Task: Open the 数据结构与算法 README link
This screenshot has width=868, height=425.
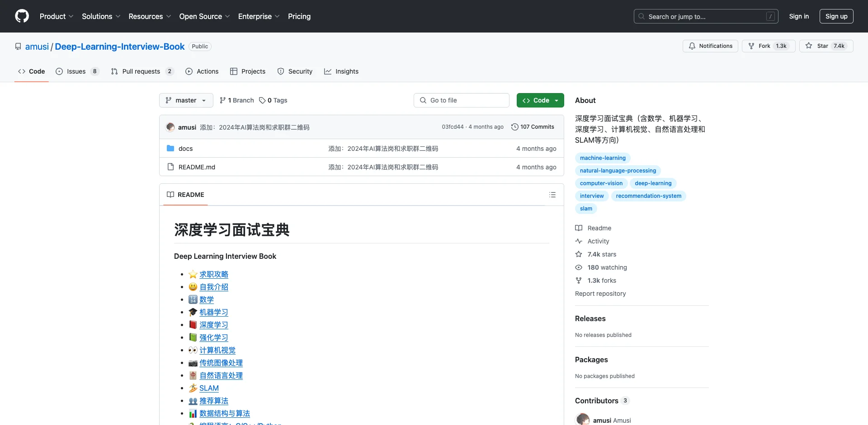Action: point(225,413)
